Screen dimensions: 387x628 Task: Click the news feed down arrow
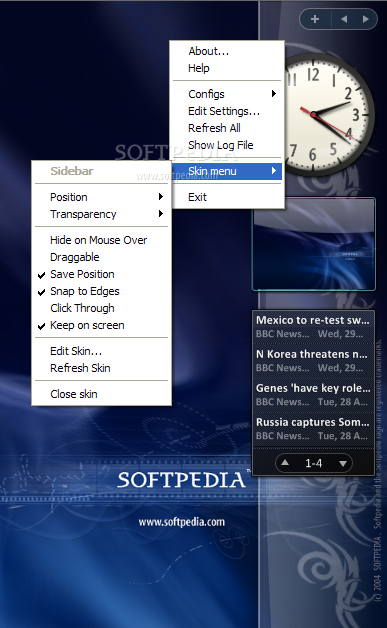(x=343, y=463)
